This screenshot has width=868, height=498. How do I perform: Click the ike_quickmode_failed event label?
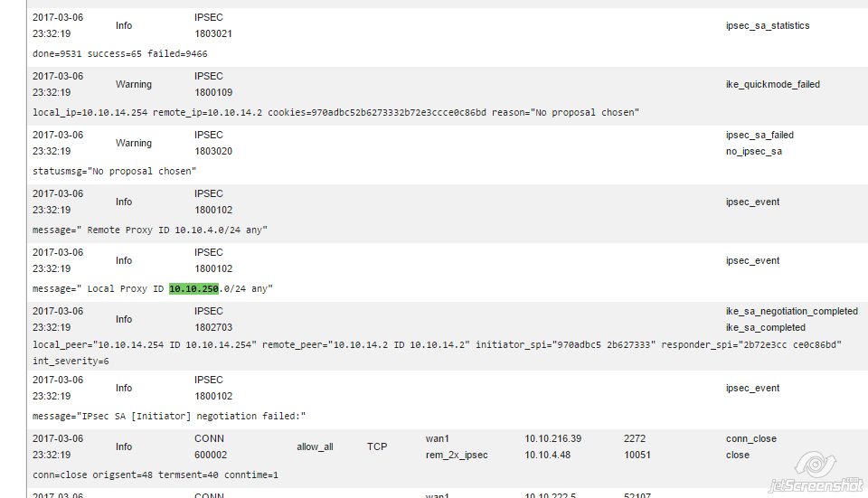[x=772, y=84]
